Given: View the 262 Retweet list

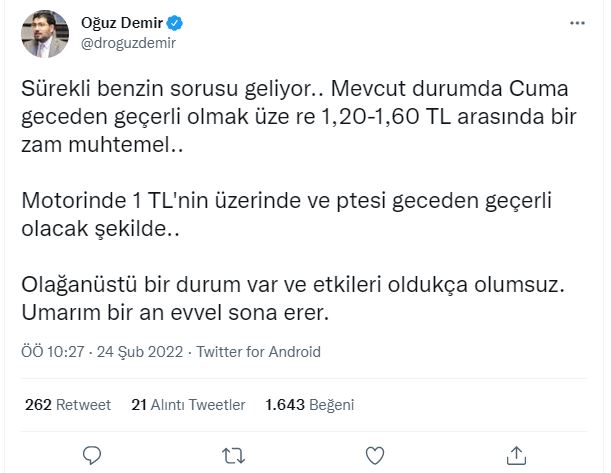Looking at the screenshot, I should [x=65, y=405].
